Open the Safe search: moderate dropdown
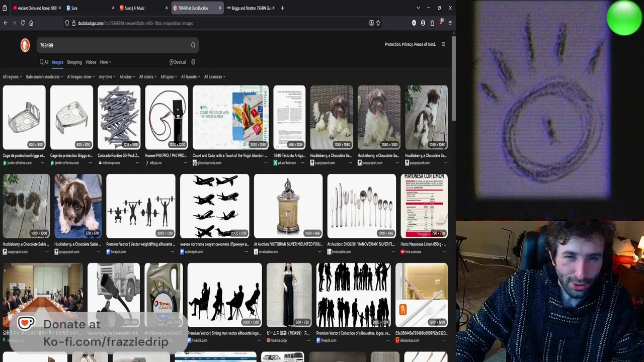 pos(44,77)
